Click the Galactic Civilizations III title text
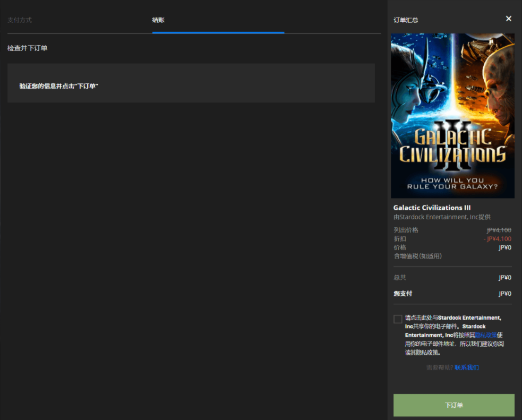Screen dimensions: 522x420 pyautogui.click(x=432, y=208)
